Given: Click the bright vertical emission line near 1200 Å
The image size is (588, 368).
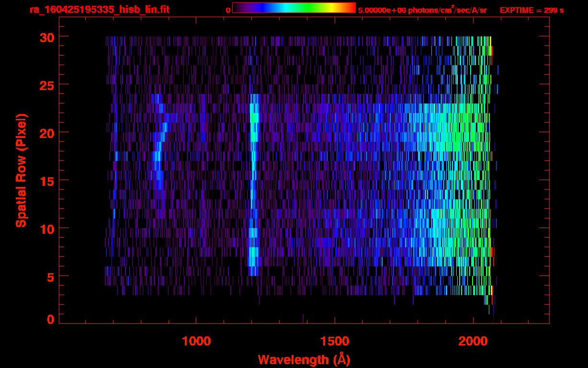Looking at the screenshot, I should pos(253,182).
